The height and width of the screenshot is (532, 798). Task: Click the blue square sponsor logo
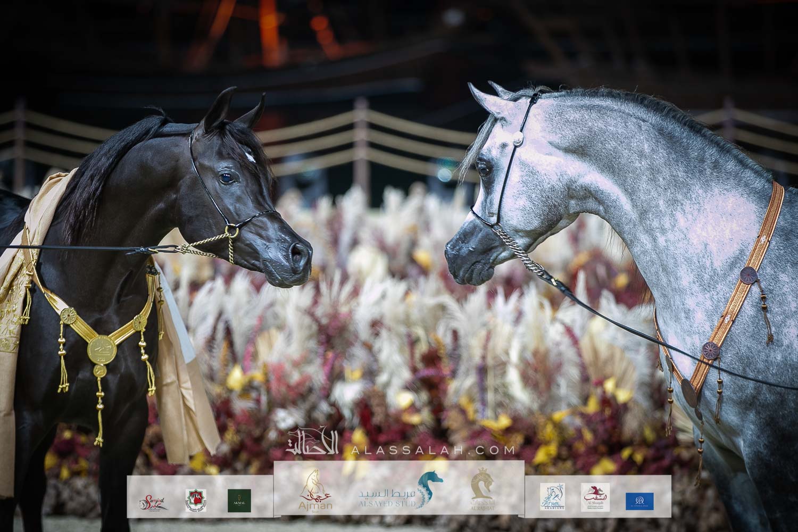pos(639,500)
